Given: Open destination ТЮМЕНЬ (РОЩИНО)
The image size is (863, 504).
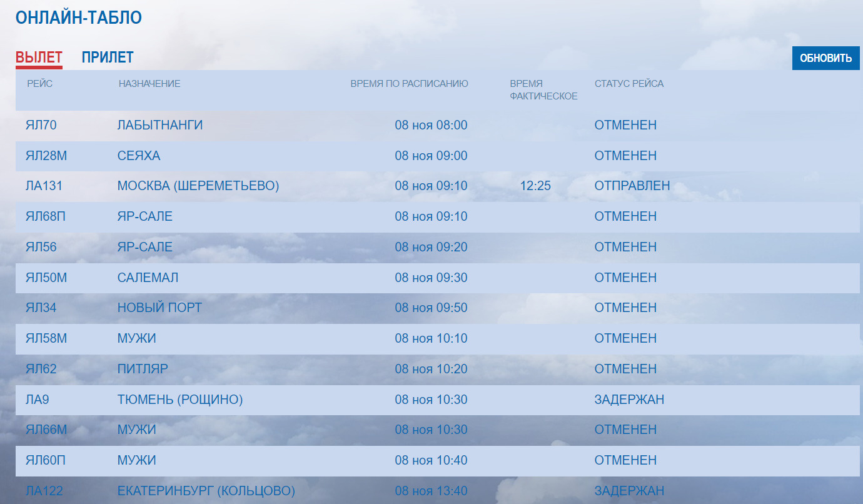Looking at the screenshot, I should (180, 400).
